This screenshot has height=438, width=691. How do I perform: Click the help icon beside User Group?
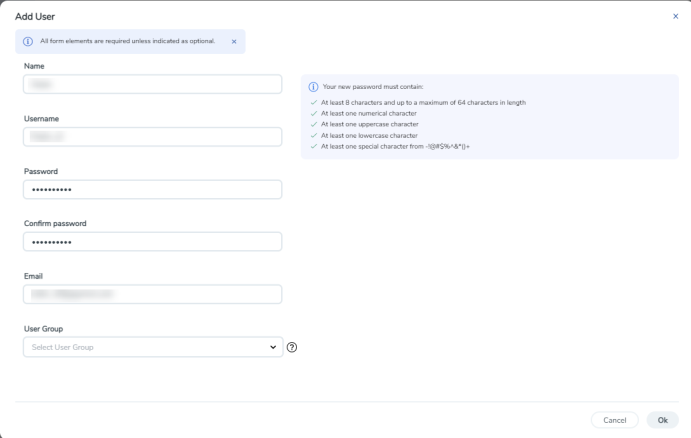click(x=292, y=347)
